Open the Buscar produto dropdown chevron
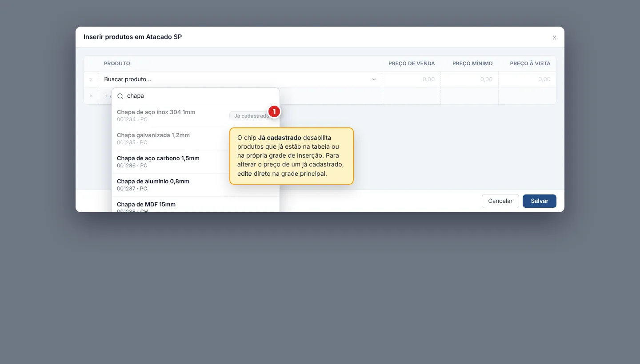The height and width of the screenshot is (364, 640). click(x=374, y=79)
